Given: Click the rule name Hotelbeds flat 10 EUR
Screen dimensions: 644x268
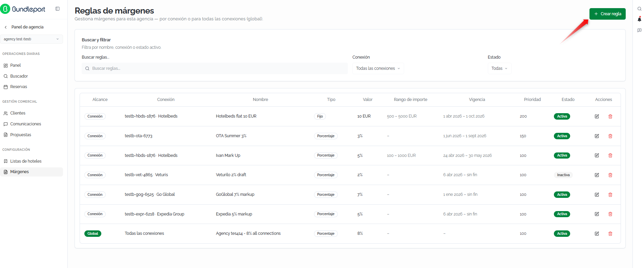Looking at the screenshot, I should tap(236, 116).
